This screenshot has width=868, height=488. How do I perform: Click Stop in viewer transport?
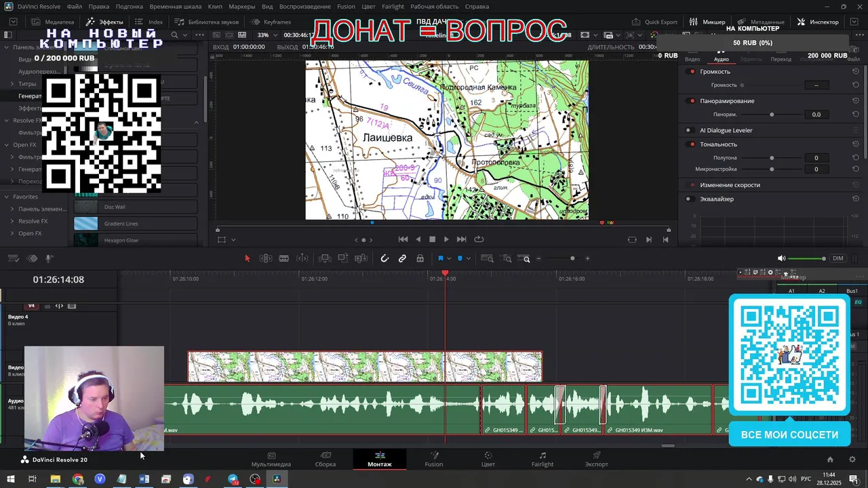point(432,239)
